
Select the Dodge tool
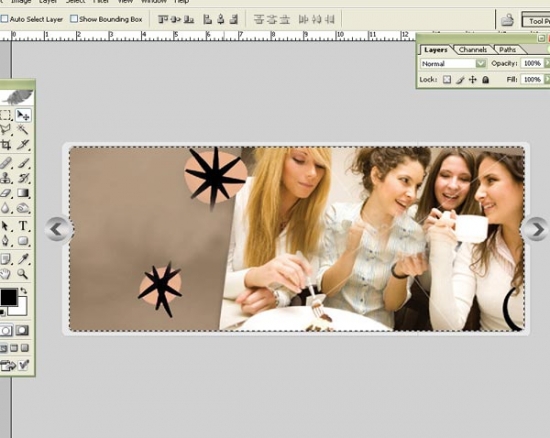[23, 208]
